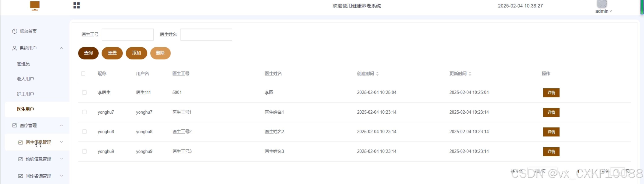The height and width of the screenshot is (184, 644).
Task: Check the yonghu7 row checkbox
Action: pos(84,112)
